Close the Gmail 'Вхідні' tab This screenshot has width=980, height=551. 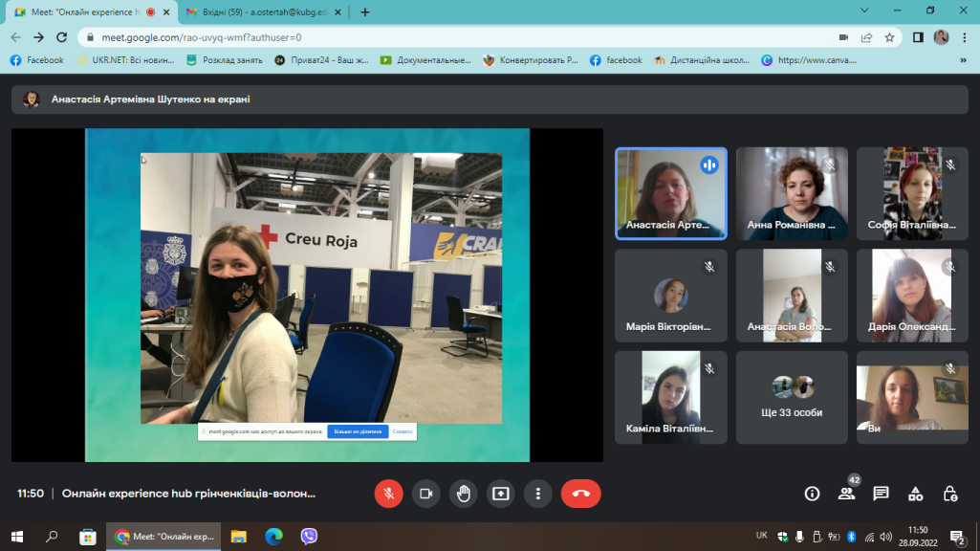coord(338,11)
